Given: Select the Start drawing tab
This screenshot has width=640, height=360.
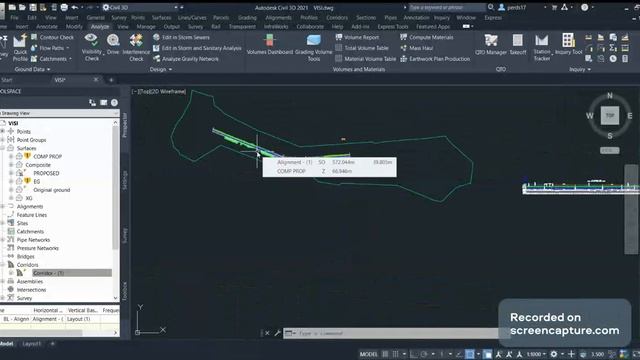Looking at the screenshot, I should click(7, 80).
